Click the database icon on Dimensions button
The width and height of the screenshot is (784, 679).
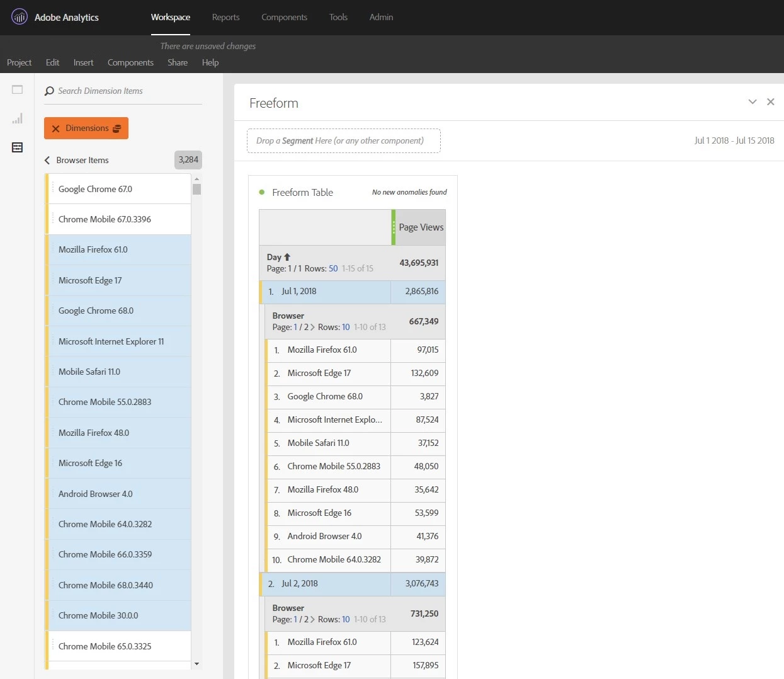click(x=116, y=128)
